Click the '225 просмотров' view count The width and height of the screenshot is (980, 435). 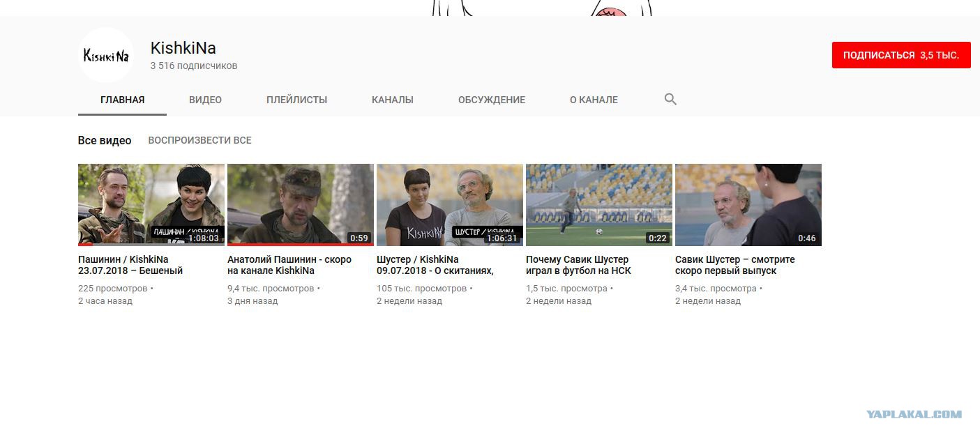[113, 288]
